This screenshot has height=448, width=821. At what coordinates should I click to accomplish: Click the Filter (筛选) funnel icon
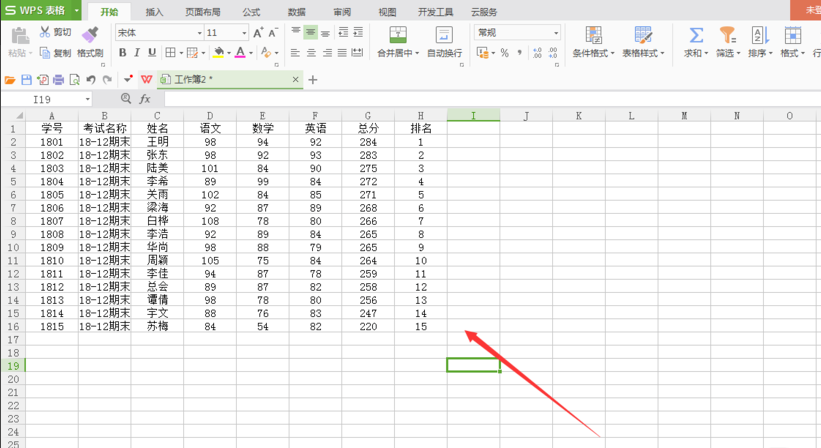coord(727,36)
